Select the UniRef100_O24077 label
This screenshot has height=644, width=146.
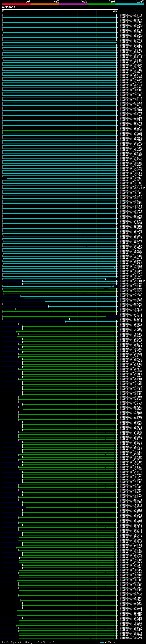131,344
